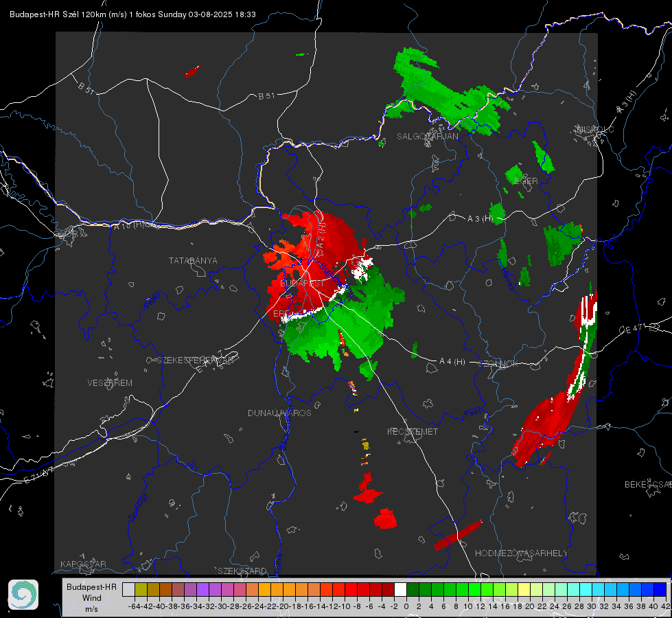Click the 42 value at legend scale end
The height and width of the screenshot is (618, 672).
[x=665, y=606]
